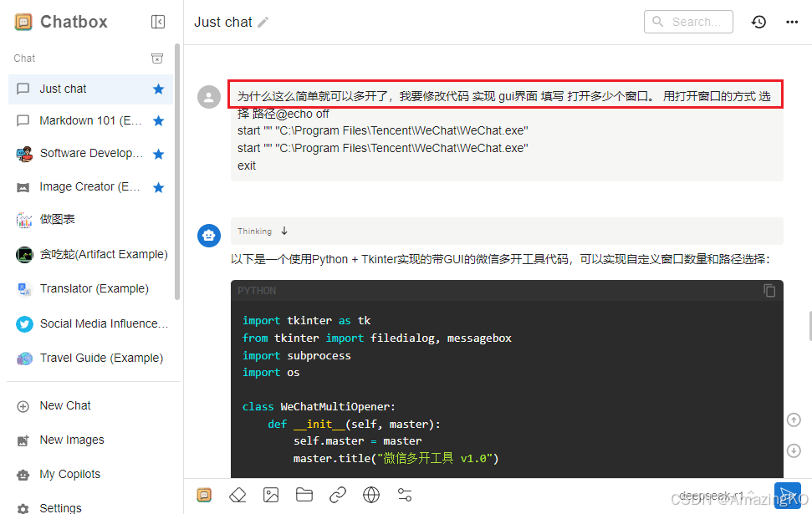Attach a file with the folder icon
Screen dimensions: 812x514
tap(304, 496)
